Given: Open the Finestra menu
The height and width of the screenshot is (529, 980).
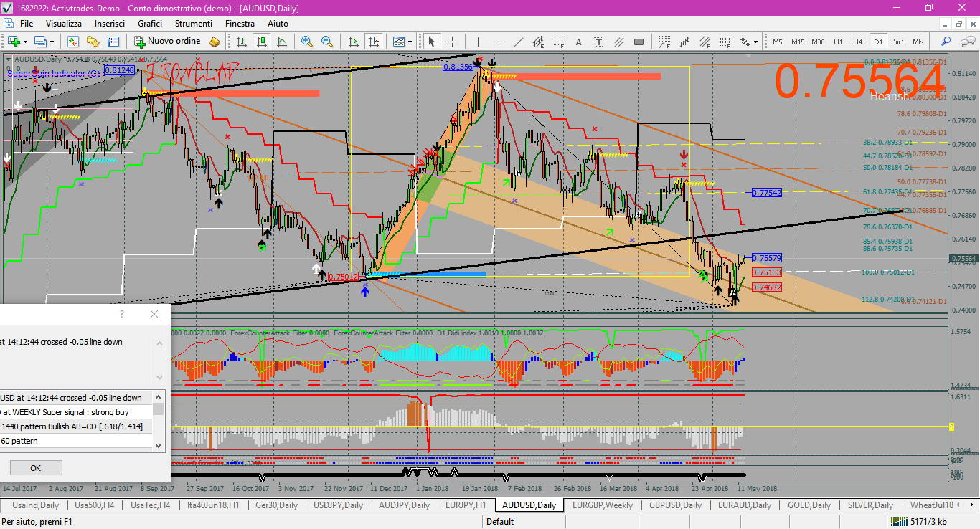Looking at the screenshot, I should point(240,24).
